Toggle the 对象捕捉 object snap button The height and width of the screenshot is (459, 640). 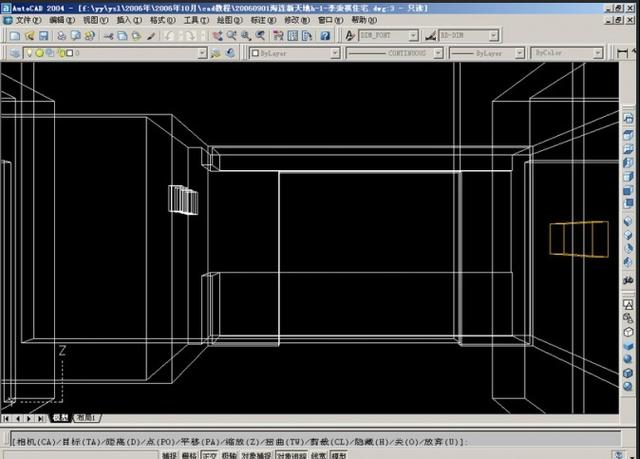pyautogui.click(x=256, y=455)
